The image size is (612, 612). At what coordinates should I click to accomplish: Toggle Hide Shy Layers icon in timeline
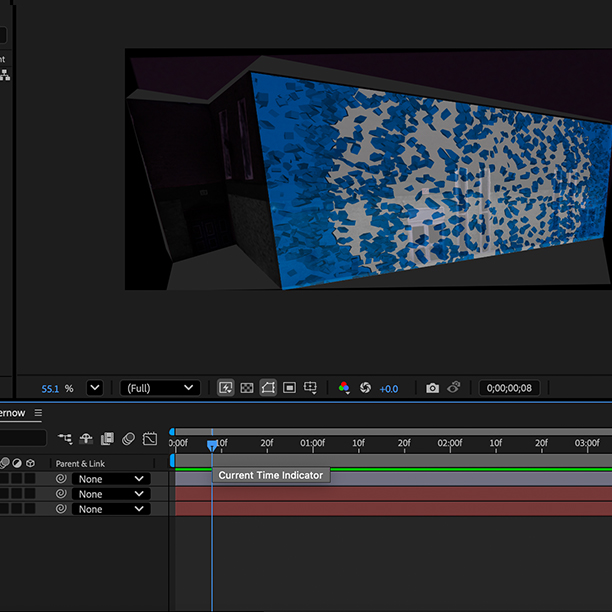pos(86,439)
